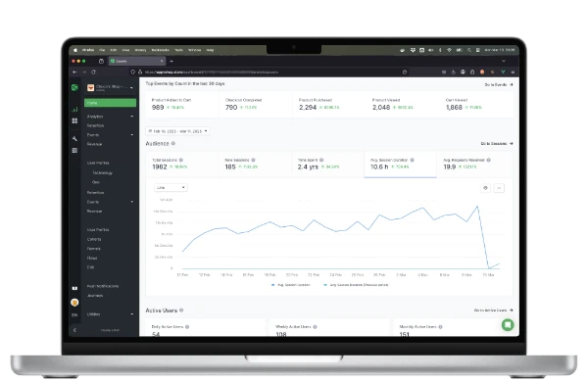This screenshot has width=588, height=382.
Task: Open the help book icon in the left rail
Action: click(x=74, y=288)
